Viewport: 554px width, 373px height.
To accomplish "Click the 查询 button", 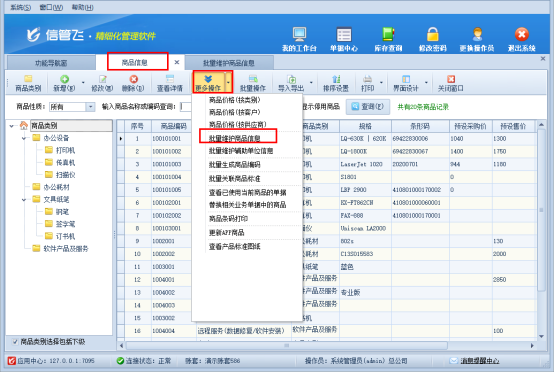I will pyautogui.click(x=368, y=107).
